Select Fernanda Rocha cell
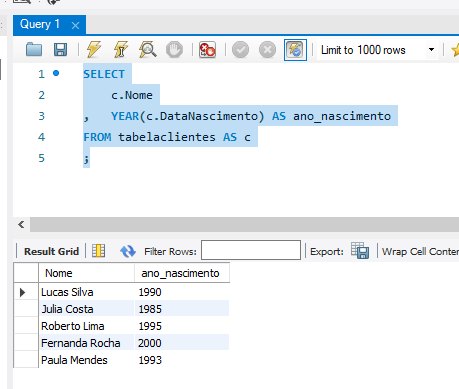The image size is (459, 389). point(86,343)
